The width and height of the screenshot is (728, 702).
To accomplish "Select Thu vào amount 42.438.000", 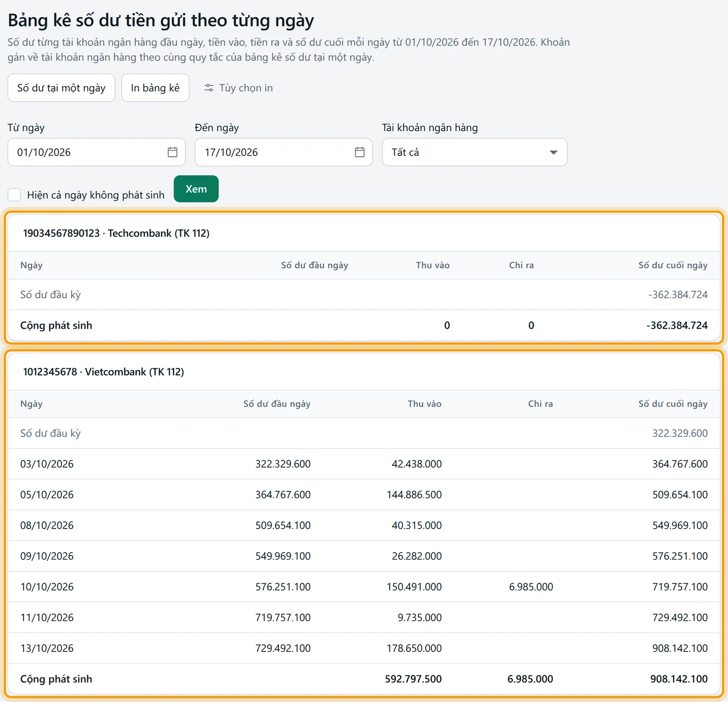I will (417, 464).
